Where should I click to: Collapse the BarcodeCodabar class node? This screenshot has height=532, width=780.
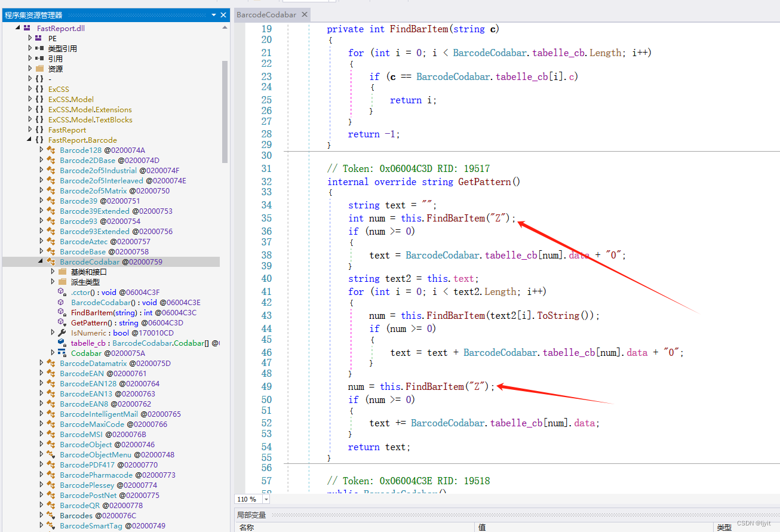coord(41,262)
